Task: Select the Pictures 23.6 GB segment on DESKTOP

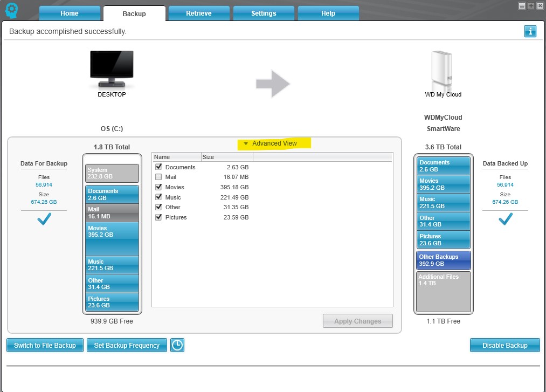Action: click(x=112, y=302)
